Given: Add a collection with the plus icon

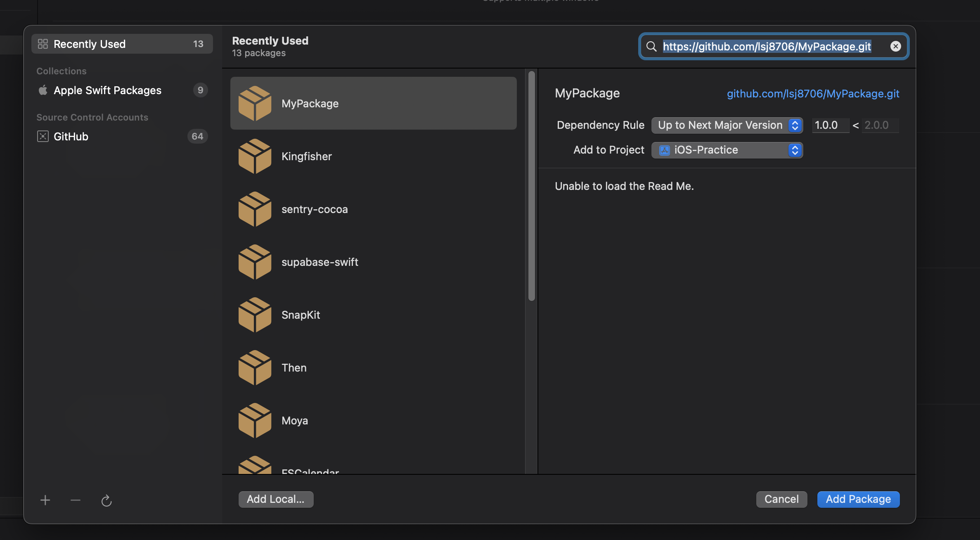Looking at the screenshot, I should tap(45, 500).
